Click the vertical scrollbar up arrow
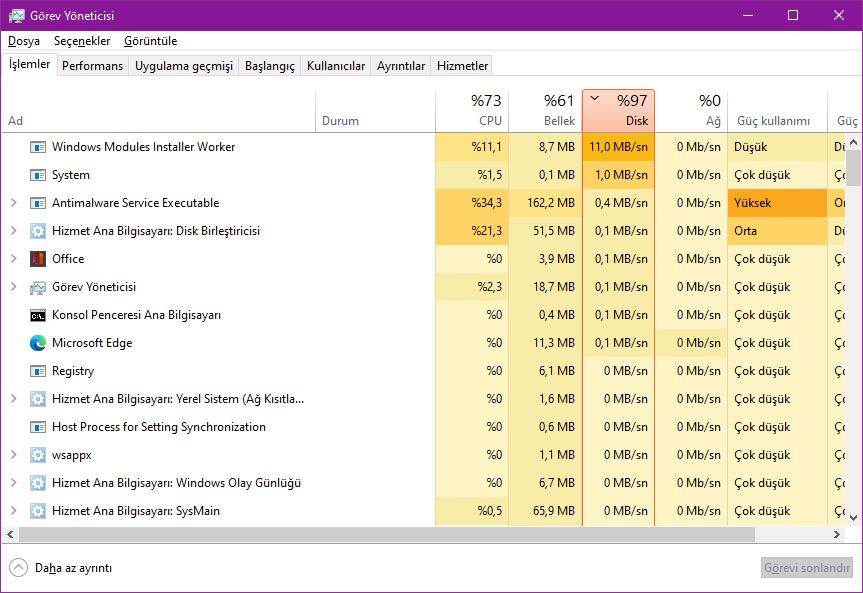This screenshot has width=863, height=593. 853,143
